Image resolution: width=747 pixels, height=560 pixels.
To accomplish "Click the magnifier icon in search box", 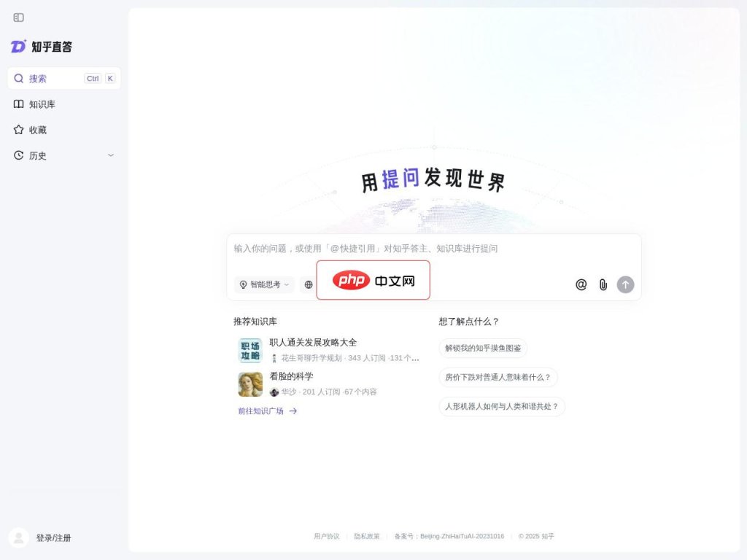I will (18, 79).
